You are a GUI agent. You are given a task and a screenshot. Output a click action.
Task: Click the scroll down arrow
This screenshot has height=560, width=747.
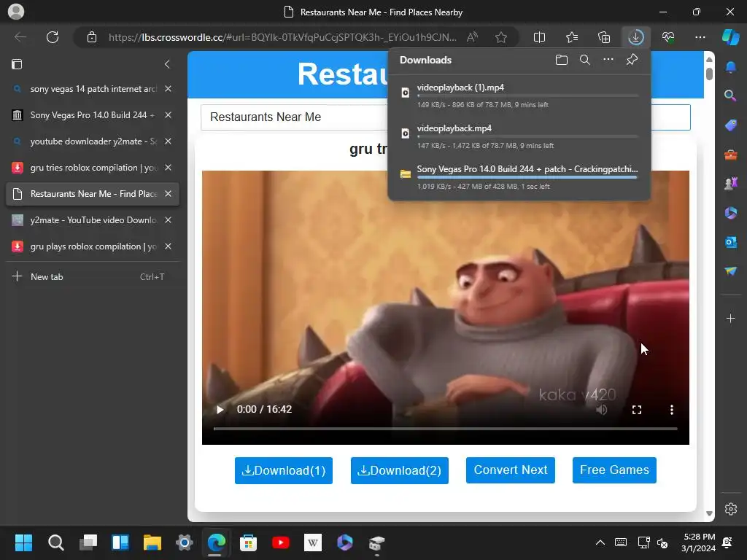(x=709, y=513)
